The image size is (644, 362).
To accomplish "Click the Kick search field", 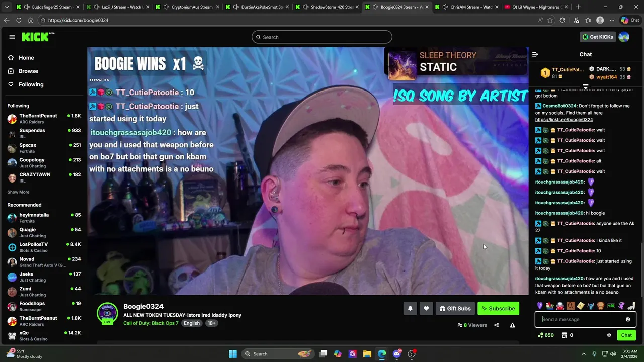I will point(322,37).
